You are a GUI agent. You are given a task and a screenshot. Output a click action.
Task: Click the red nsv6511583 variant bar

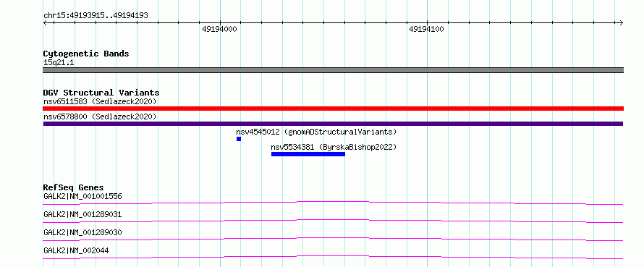tap(333, 109)
